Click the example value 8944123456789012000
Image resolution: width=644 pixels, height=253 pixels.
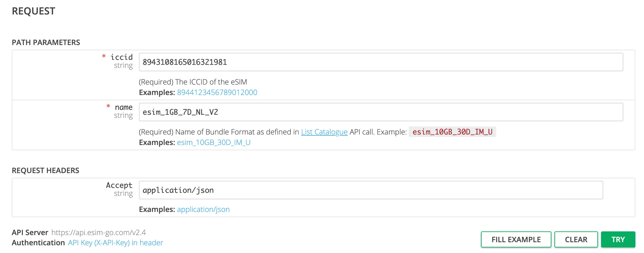tap(217, 92)
